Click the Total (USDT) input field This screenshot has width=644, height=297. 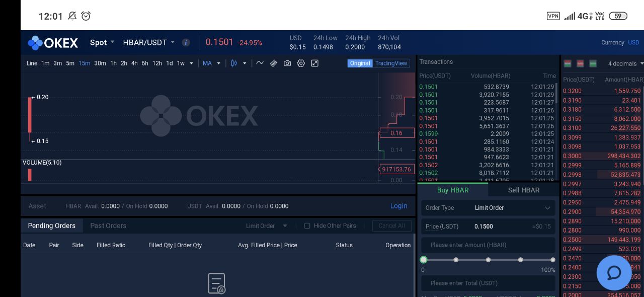488,283
